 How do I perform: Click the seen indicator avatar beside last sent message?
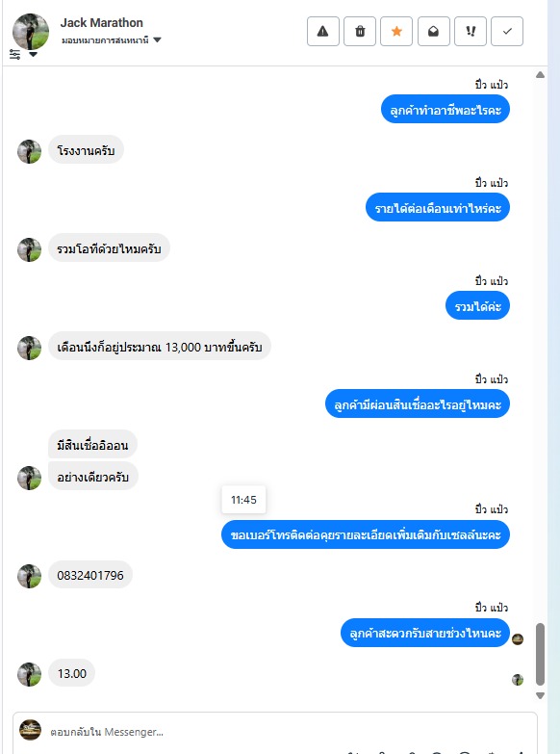[518, 639]
